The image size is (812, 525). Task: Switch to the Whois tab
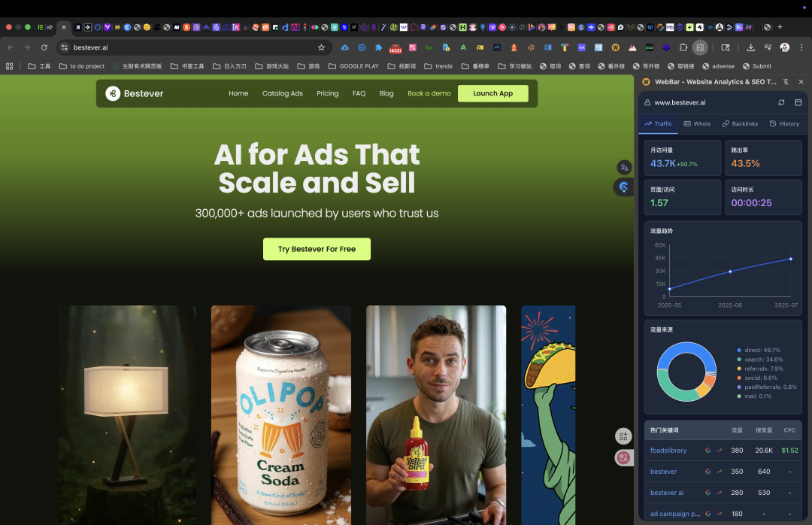[x=697, y=124]
